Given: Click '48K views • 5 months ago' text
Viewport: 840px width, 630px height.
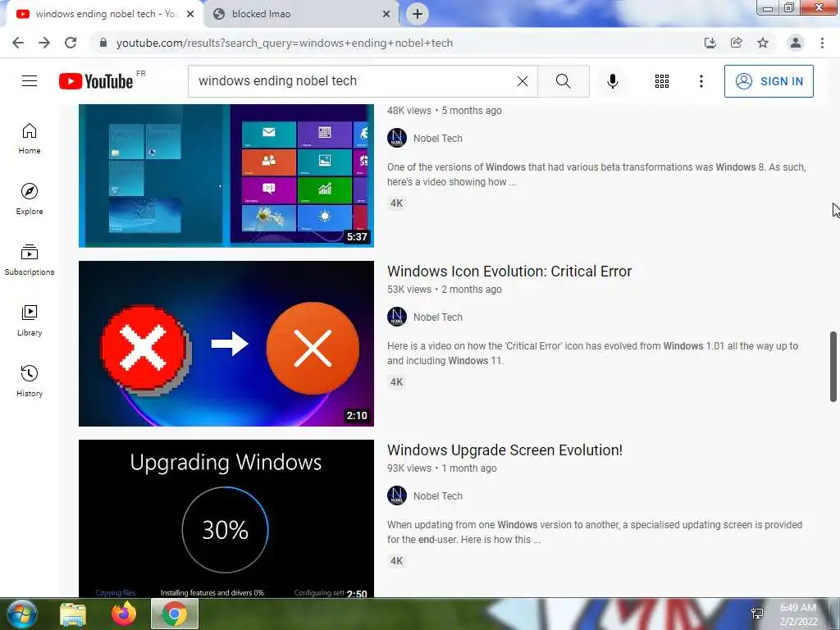Looking at the screenshot, I should [445, 111].
